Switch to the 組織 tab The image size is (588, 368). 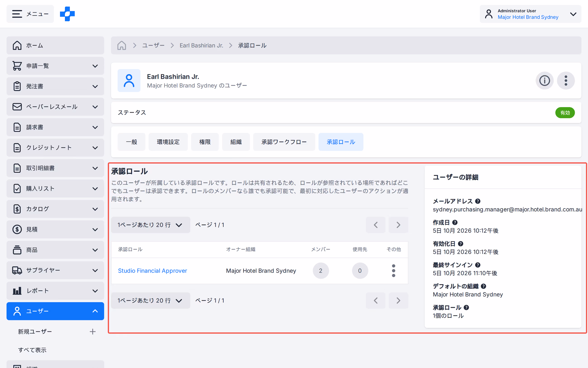point(236,142)
